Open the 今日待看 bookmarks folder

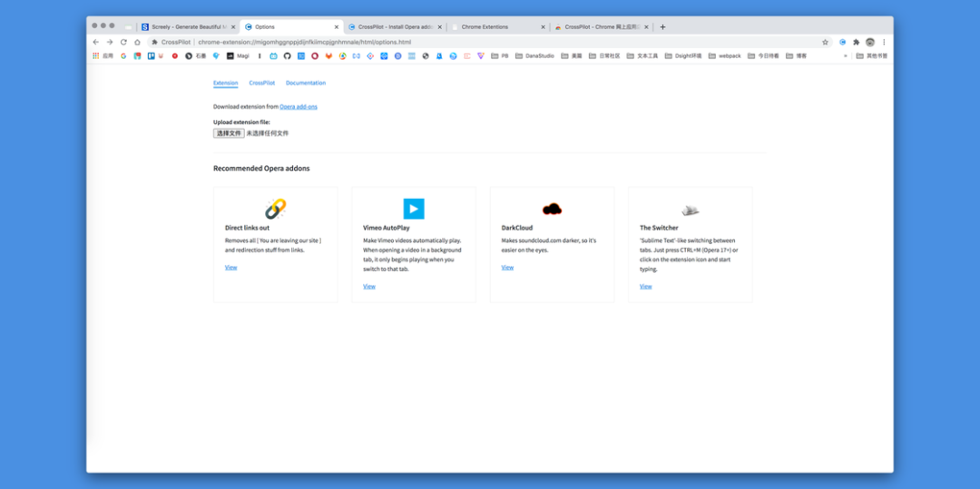click(x=763, y=55)
